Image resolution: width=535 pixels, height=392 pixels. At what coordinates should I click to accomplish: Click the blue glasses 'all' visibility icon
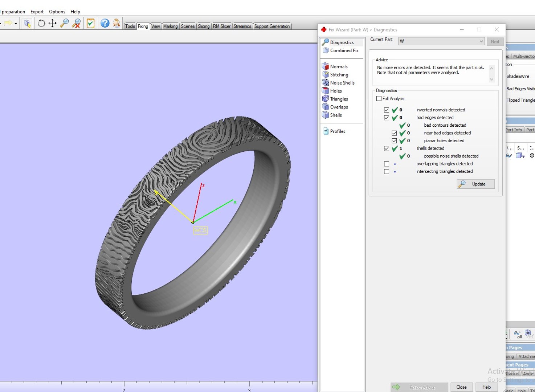[x=518, y=334]
